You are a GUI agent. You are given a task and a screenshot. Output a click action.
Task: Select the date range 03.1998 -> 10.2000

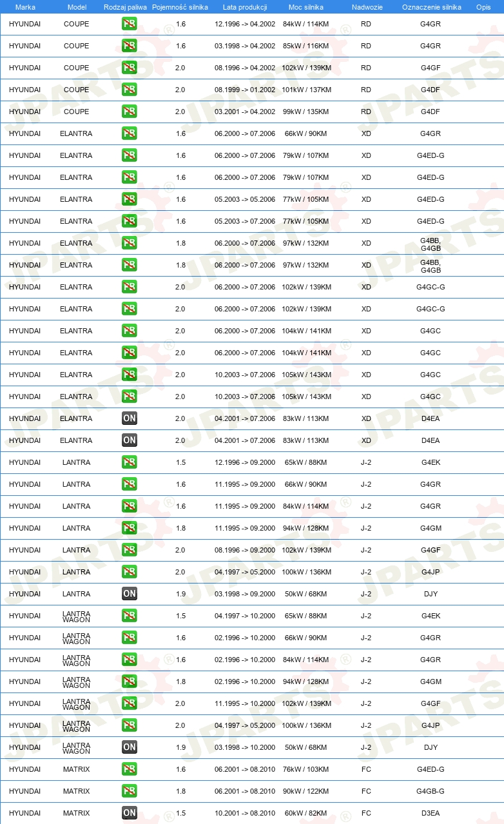(245, 747)
